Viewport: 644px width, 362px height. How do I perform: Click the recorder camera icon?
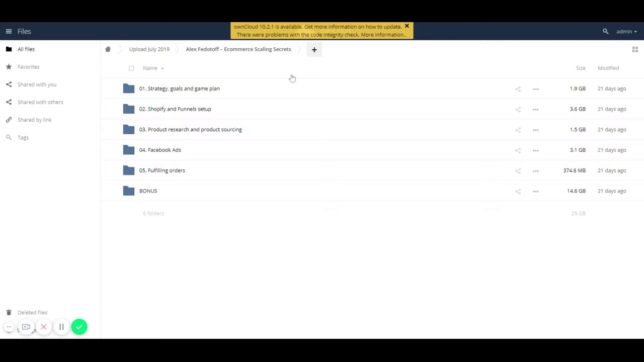coord(26,327)
